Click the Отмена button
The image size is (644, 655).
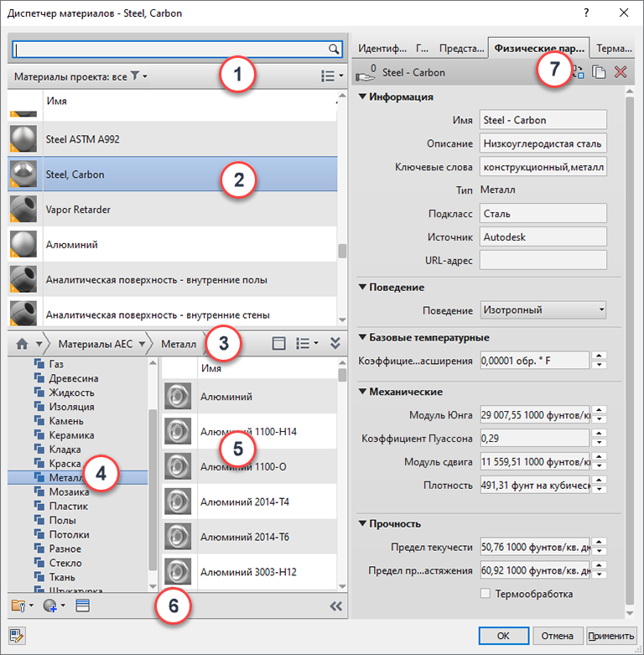coord(557,636)
